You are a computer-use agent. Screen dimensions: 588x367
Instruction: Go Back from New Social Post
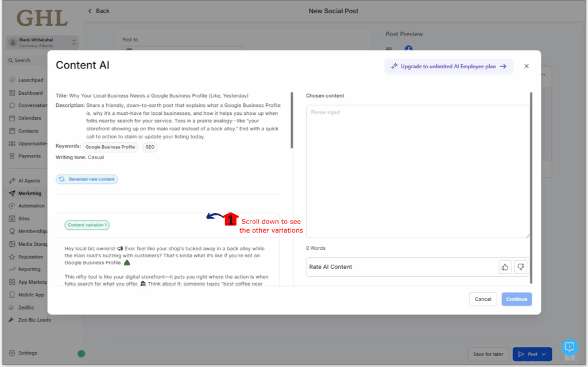[x=99, y=11]
